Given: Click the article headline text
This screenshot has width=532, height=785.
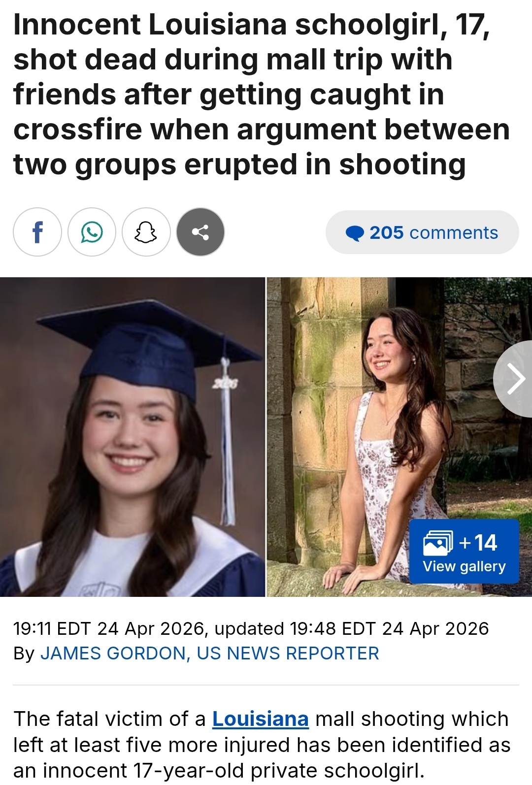Looking at the screenshot, I should [261, 95].
